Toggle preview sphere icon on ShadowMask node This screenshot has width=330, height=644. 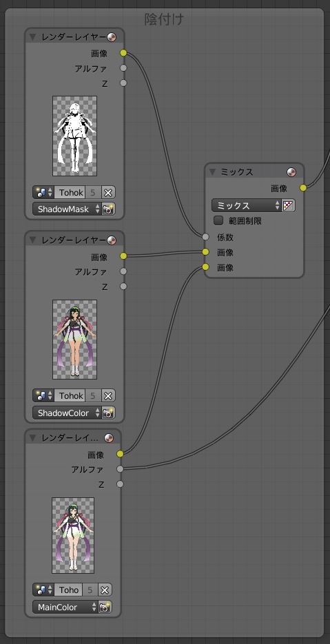coord(112,37)
